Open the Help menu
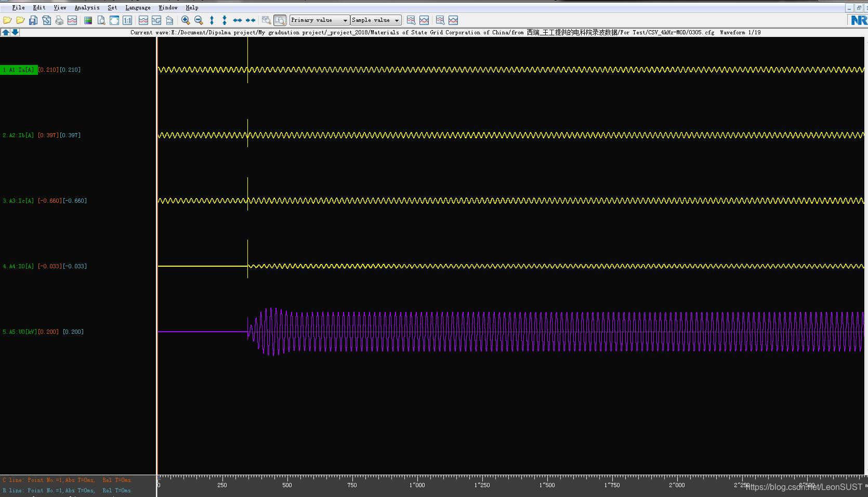The image size is (868, 497). pos(192,7)
